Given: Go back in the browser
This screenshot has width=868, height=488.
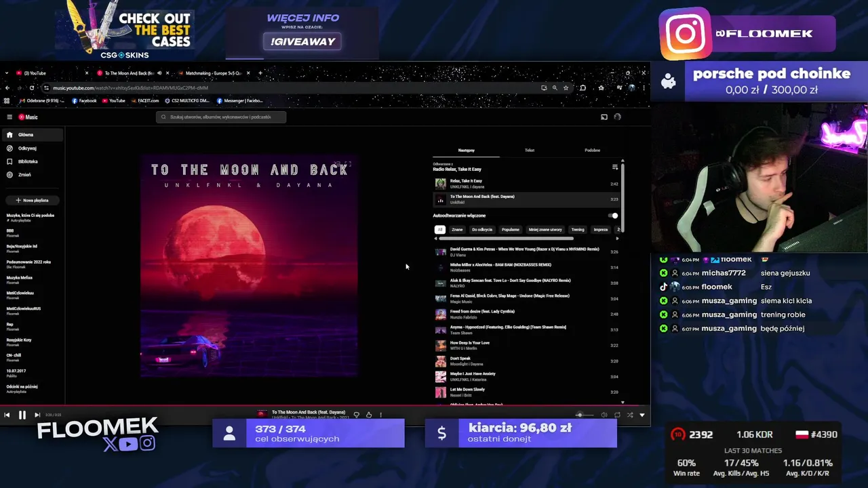Looking at the screenshot, I should 7,88.
